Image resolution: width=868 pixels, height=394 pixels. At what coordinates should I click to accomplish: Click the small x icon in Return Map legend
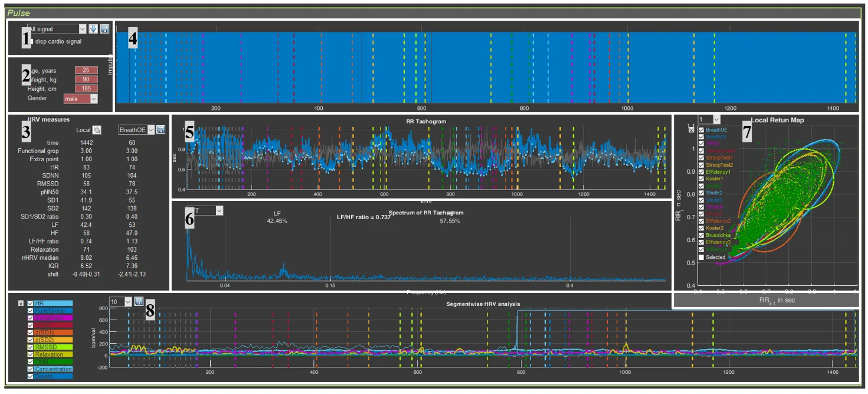pyautogui.click(x=692, y=130)
